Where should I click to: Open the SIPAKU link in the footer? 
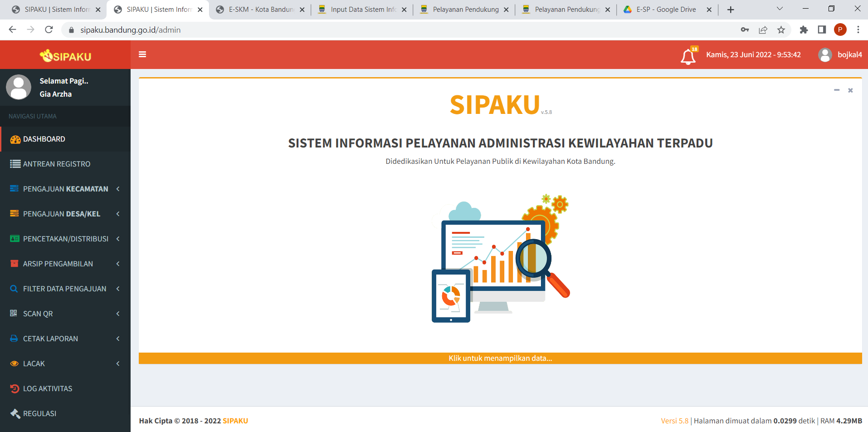pos(235,421)
